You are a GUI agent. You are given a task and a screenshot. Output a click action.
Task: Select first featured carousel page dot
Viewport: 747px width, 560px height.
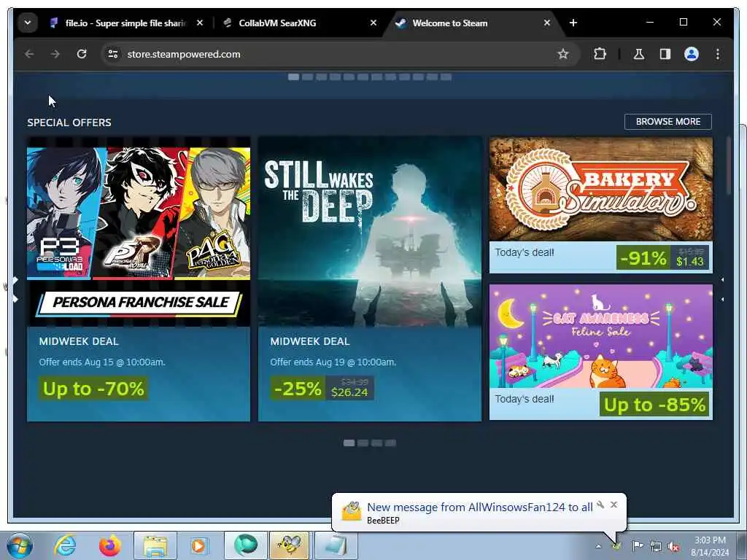pyautogui.click(x=293, y=77)
